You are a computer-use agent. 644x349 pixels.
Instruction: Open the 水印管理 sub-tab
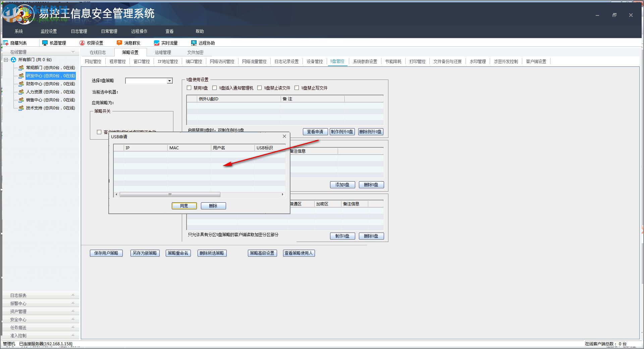[478, 61]
